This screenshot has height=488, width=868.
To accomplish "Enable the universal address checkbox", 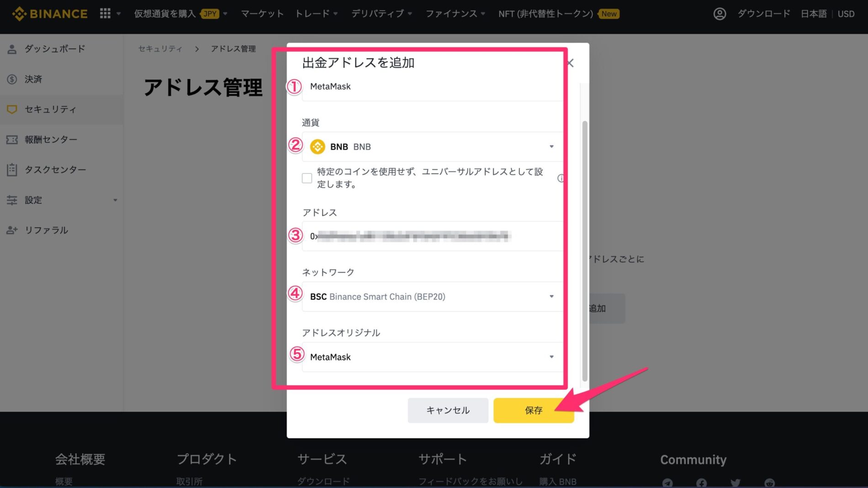I will [307, 178].
